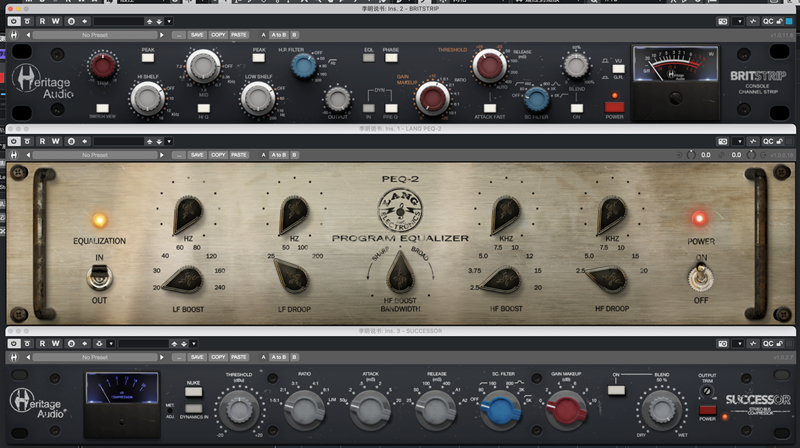Click A to B in PEQ-2 preset bar
Screen dimensions: 800x448
279,155
